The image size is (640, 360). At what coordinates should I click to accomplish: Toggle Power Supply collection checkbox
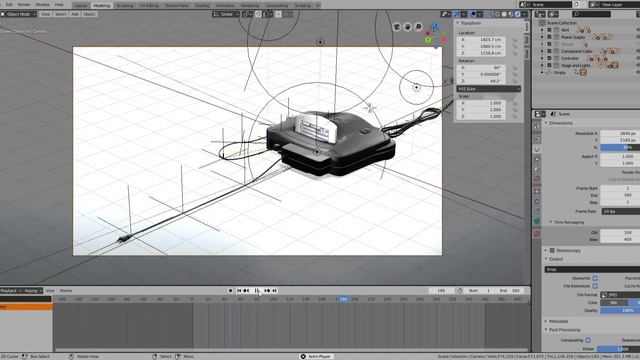[549, 37]
